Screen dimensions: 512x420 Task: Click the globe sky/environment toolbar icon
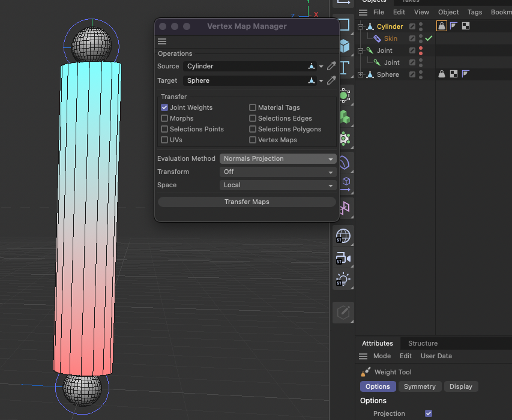[x=344, y=236]
